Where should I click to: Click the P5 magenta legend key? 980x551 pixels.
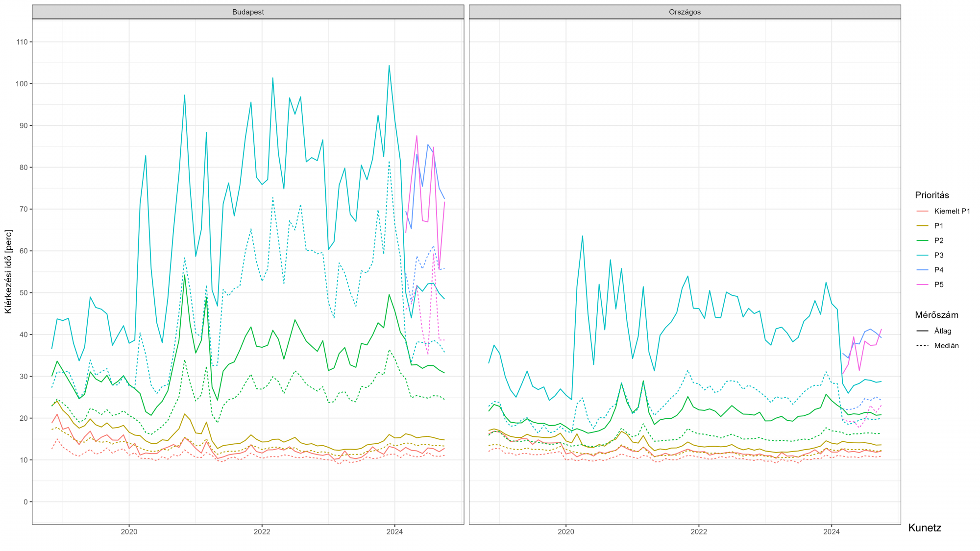pos(922,285)
